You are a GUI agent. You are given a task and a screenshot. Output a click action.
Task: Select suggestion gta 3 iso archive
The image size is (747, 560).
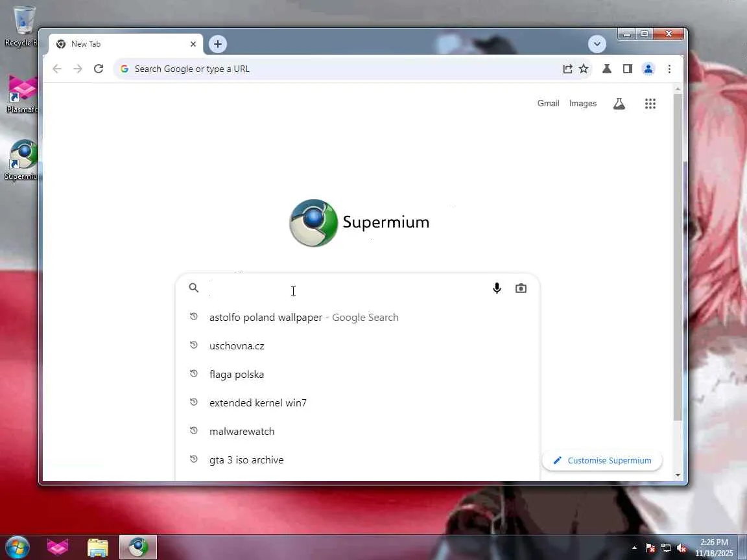click(357, 460)
